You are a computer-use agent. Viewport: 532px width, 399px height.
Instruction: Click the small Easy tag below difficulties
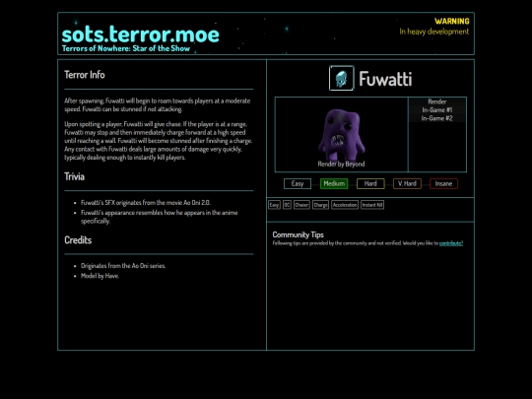(274, 205)
